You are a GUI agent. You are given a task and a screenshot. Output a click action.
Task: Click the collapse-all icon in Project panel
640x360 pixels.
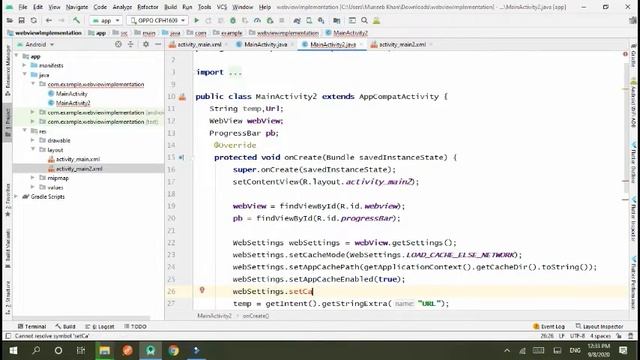131,44
